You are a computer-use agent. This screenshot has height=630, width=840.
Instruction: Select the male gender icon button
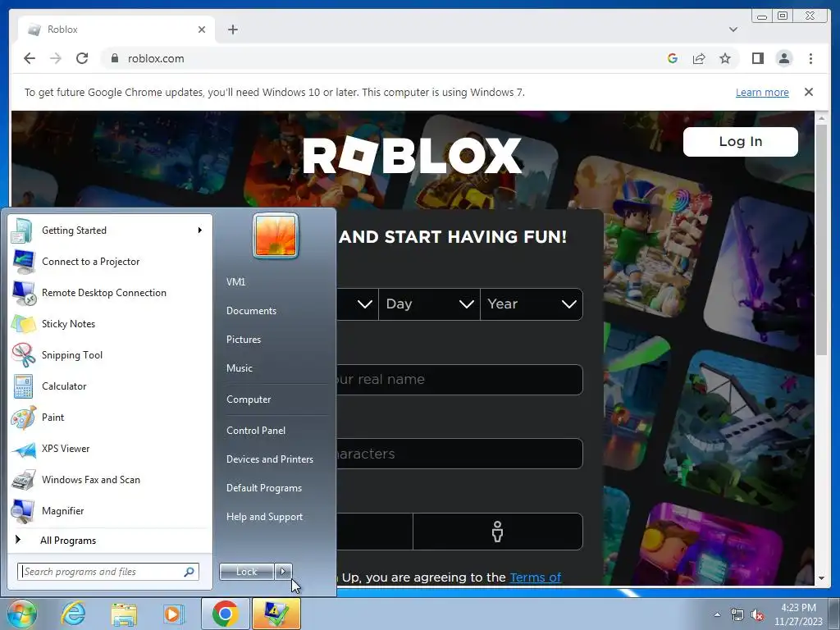[x=498, y=532]
